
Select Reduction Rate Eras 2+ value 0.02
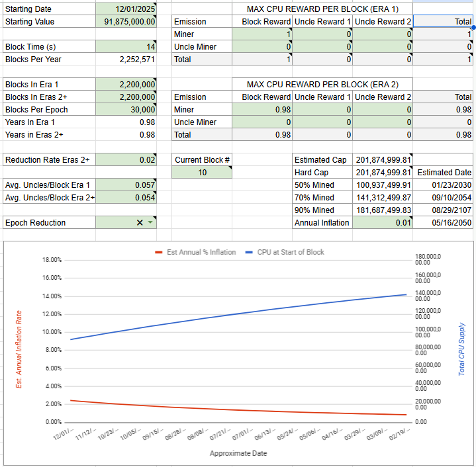tap(126, 160)
